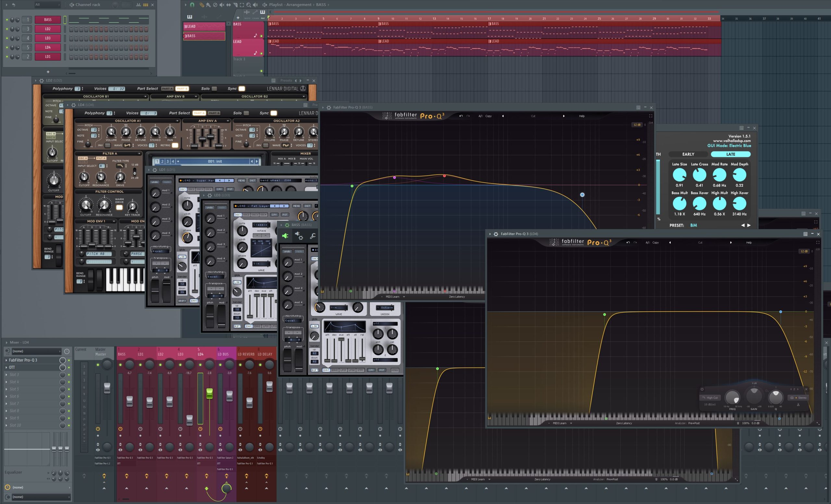Select the slip tool in Playlist toolbar
The width and height of the screenshot is (831, 504).
click(229, 5)
